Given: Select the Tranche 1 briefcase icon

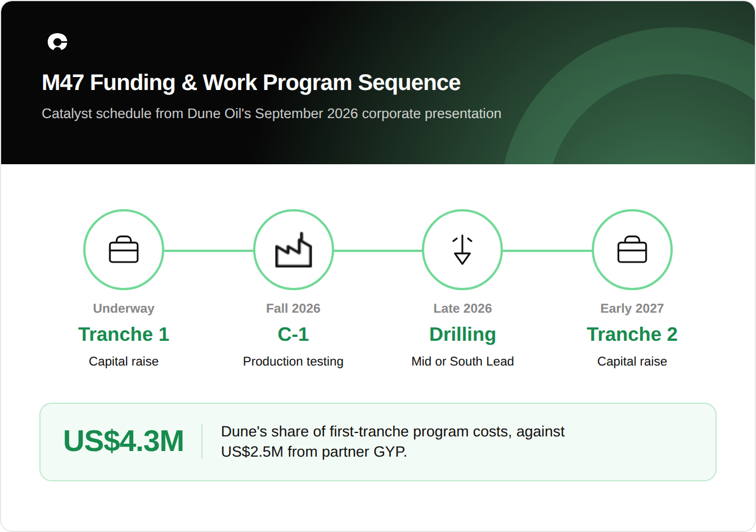Looking at the screenshot, I should (x=124, y=250).
